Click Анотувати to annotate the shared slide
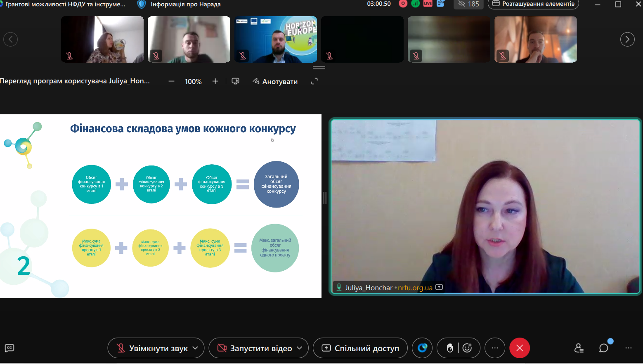Screen dimensions: 643x364 point(275,81)
